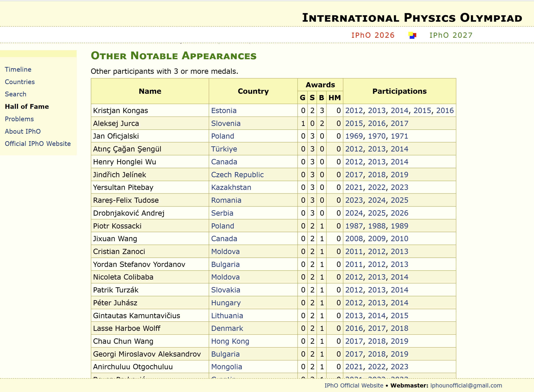The image size is (534, 392).
Task: Select Hall of Fame in sidebar
Action: click(x=27, y=107)
